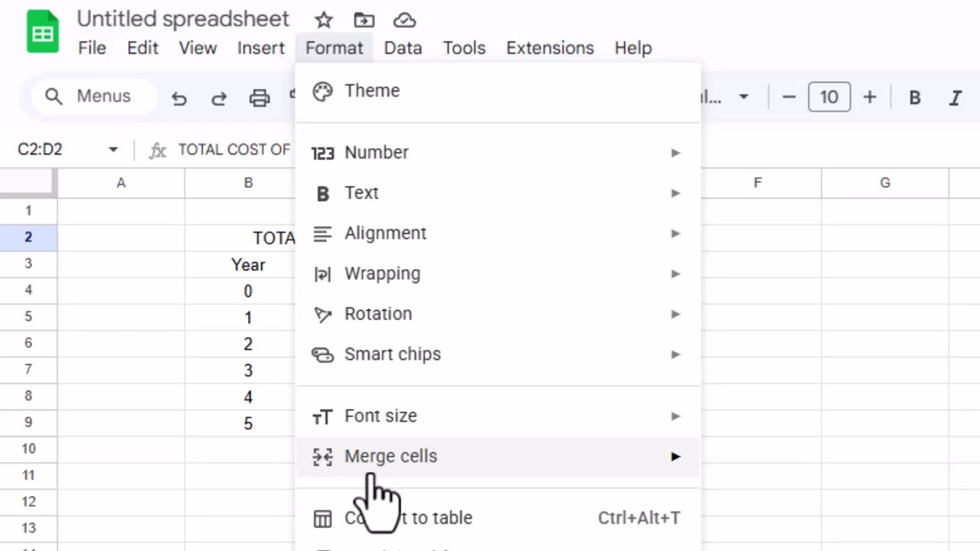Toggle italic formatting
Screen dimensions: 980x551
(x=955, y=97)
